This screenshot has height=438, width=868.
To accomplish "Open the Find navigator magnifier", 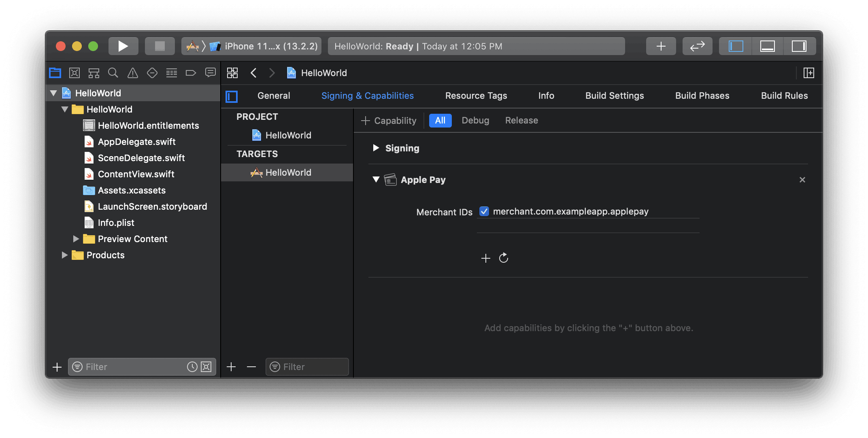I will [x=113, y=73].
